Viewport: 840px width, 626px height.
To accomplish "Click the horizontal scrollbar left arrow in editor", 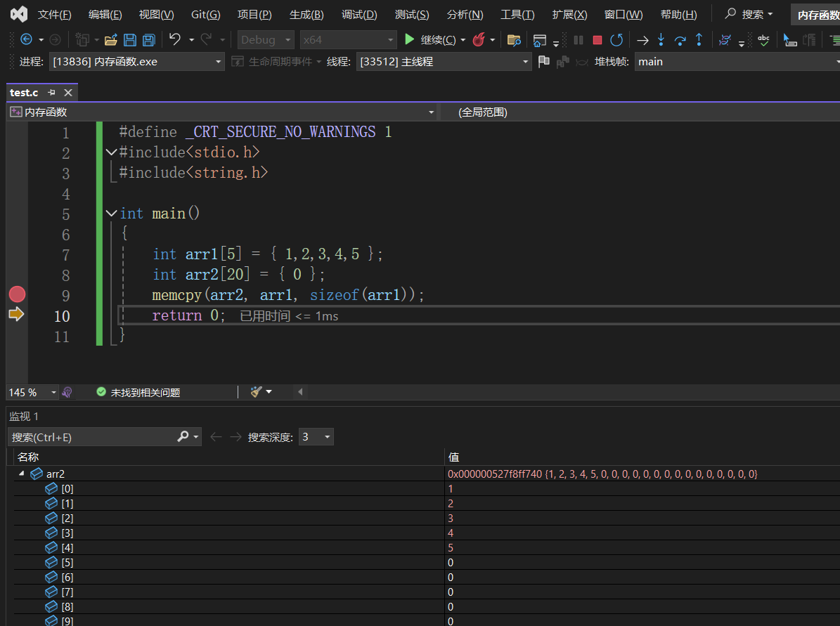I will point(300,392).
